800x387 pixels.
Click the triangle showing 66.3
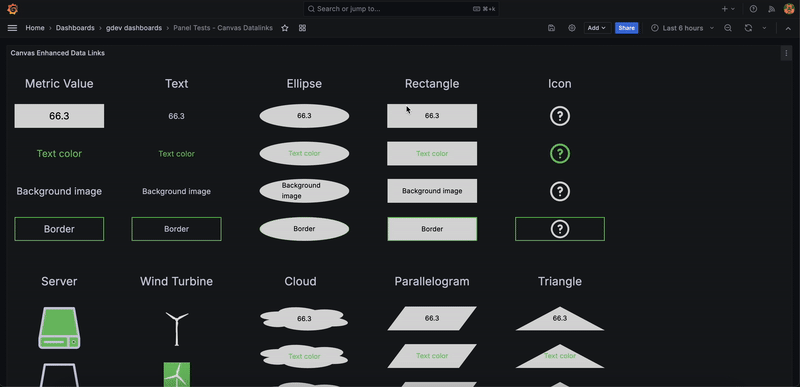(x=560, y=320)
